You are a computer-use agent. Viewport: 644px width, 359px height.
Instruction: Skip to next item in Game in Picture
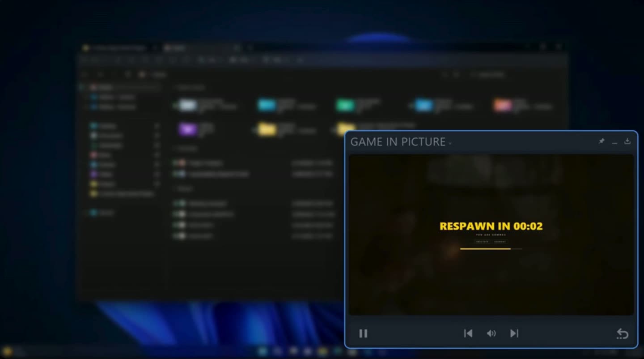[x=514, y=333]
